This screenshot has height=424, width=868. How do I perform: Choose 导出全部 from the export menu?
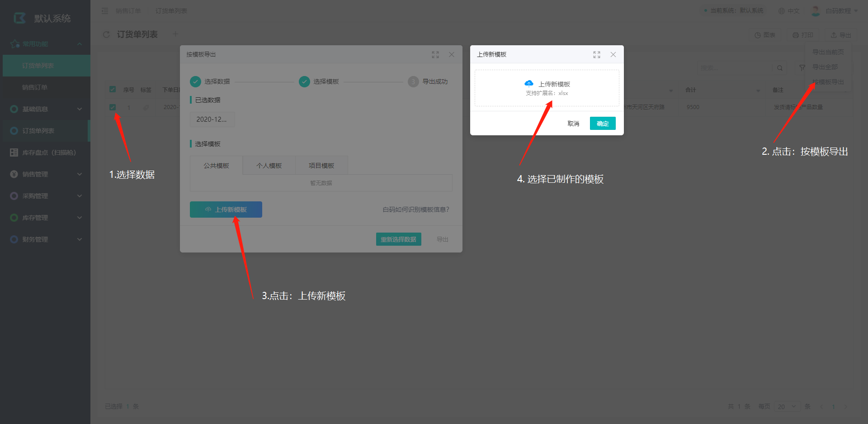[825, 67]
